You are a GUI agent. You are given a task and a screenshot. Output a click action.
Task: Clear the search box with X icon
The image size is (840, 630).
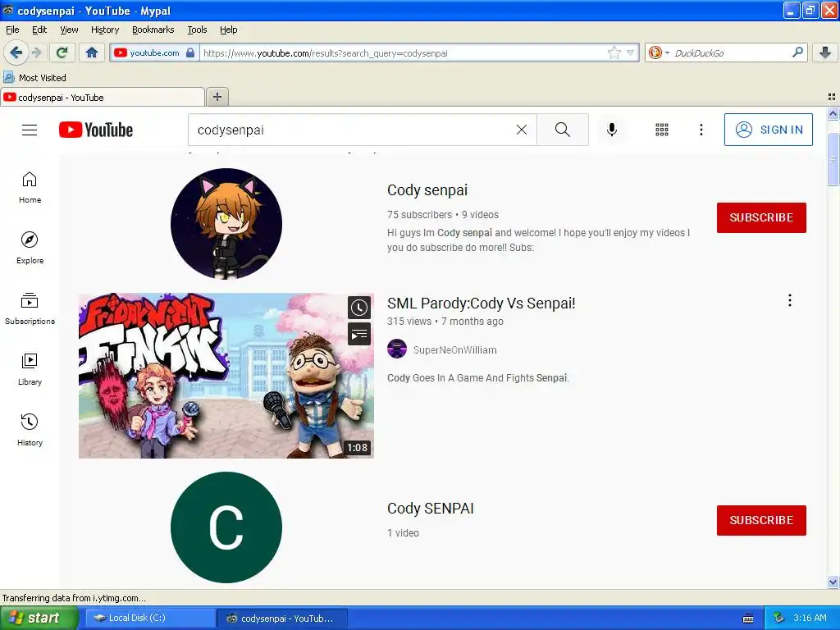[x=521, y=130]
